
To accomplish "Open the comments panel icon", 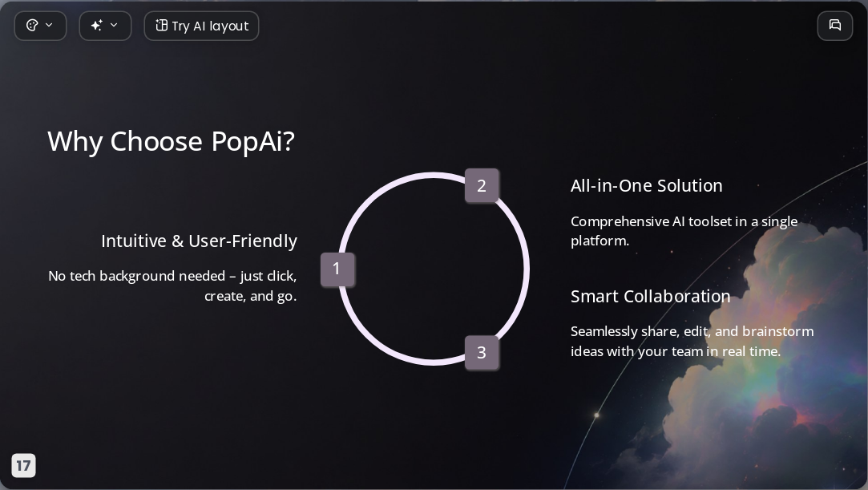I will [x=835, y=26].
